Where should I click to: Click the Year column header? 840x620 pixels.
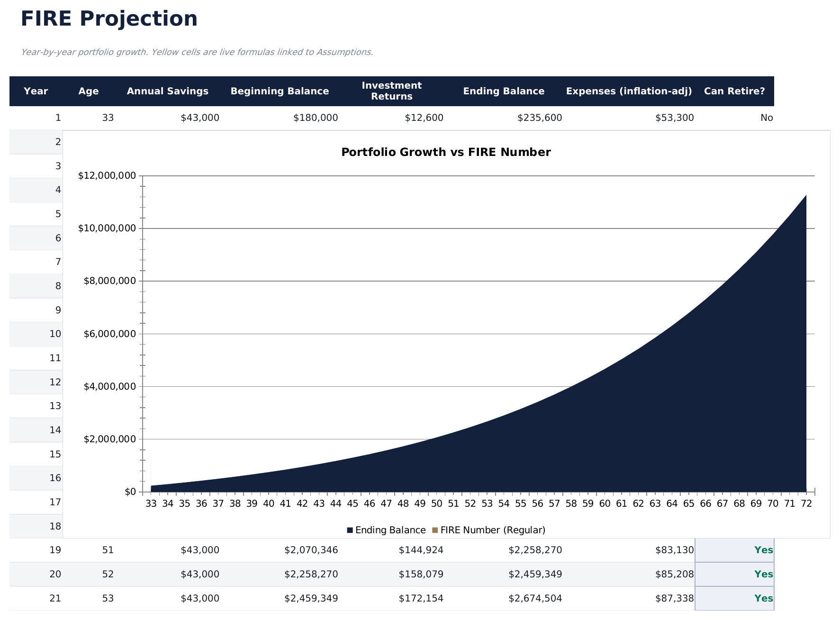tap(36, 91)
